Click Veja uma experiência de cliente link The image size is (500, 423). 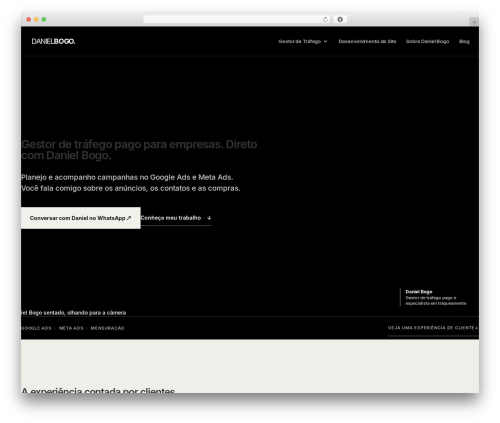(x=433, y=328)
